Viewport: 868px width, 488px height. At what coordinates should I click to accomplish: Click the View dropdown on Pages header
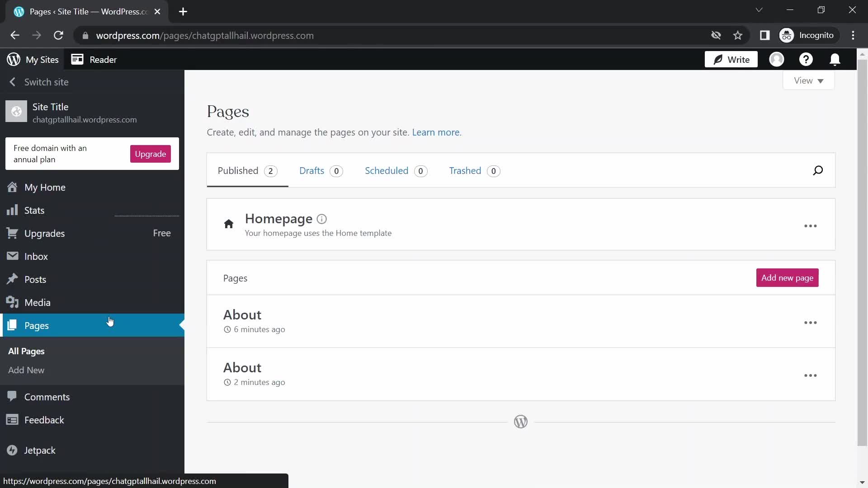click(x=809, y=80)
